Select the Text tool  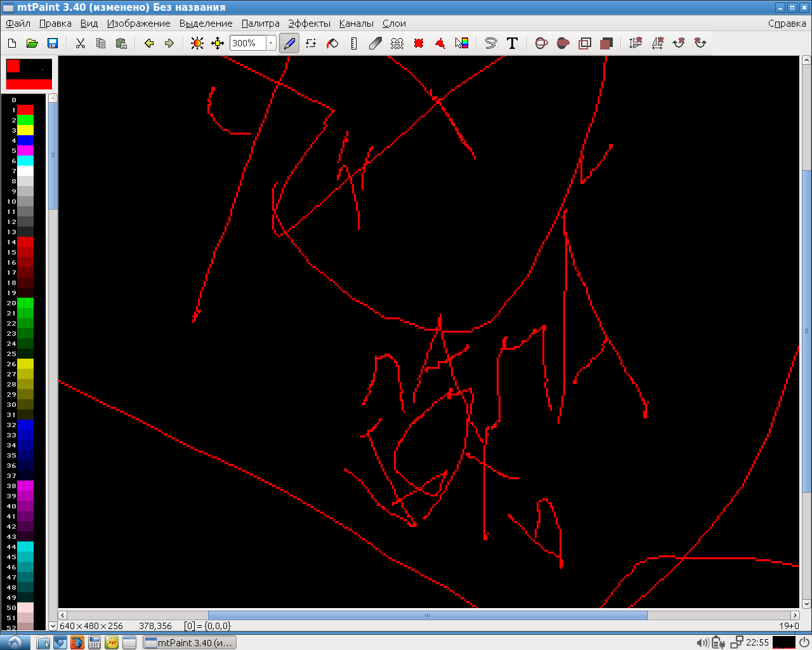[x=513, y=43]
